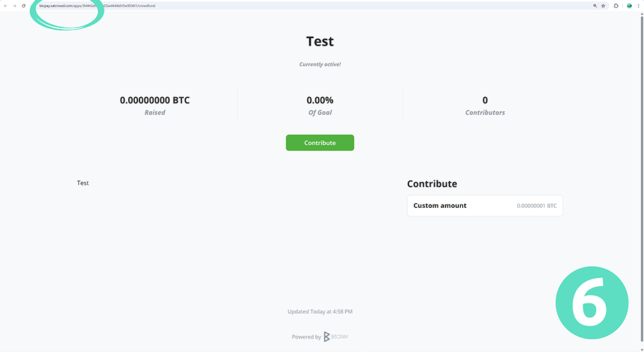Click the BTCPay logo in footer

pos(336,337)
